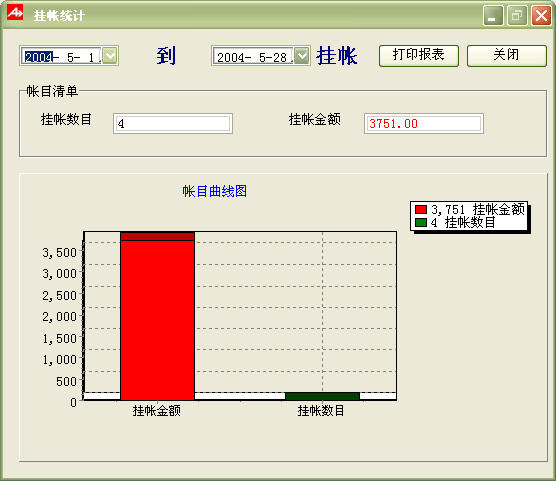Click the 挂帐数目 input field
This screenshot has height=481, width=556.
[173, 123]
